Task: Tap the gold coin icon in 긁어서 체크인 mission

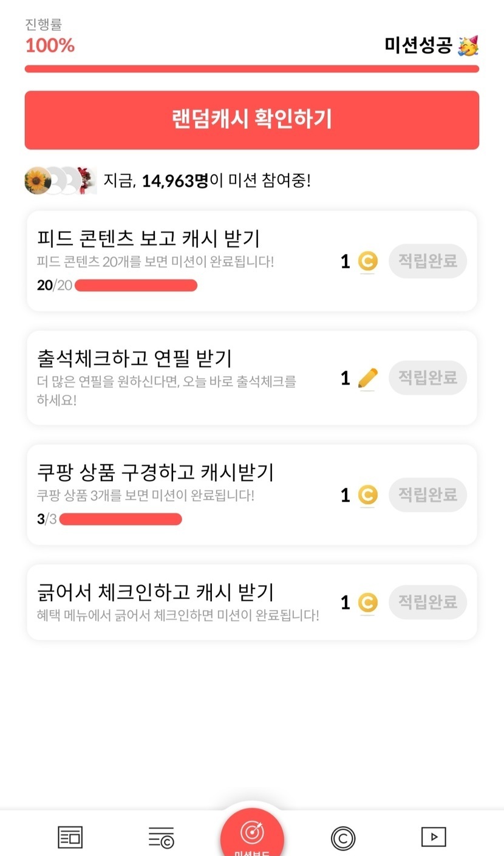Action: click(367, 603)
